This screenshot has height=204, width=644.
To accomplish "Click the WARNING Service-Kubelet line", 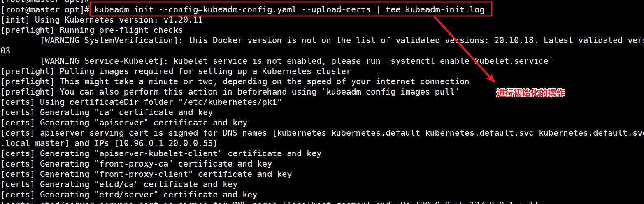I will (x=296, y=61).
